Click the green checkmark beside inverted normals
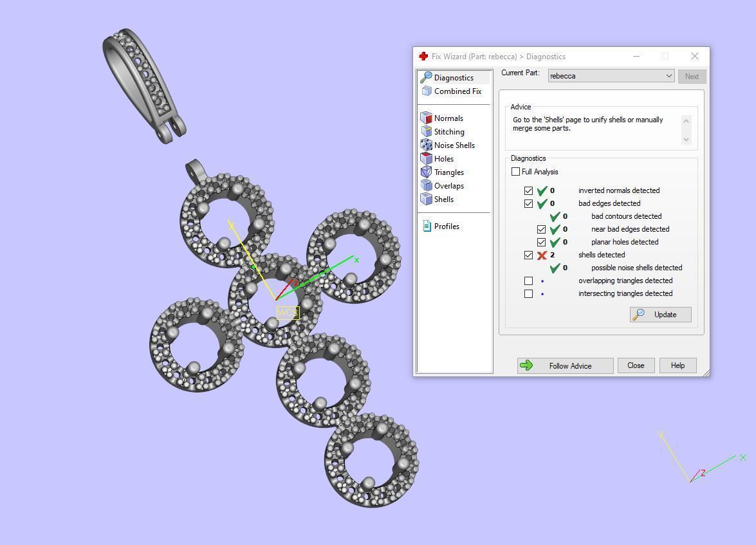756x545 pixels. (542, 190)
